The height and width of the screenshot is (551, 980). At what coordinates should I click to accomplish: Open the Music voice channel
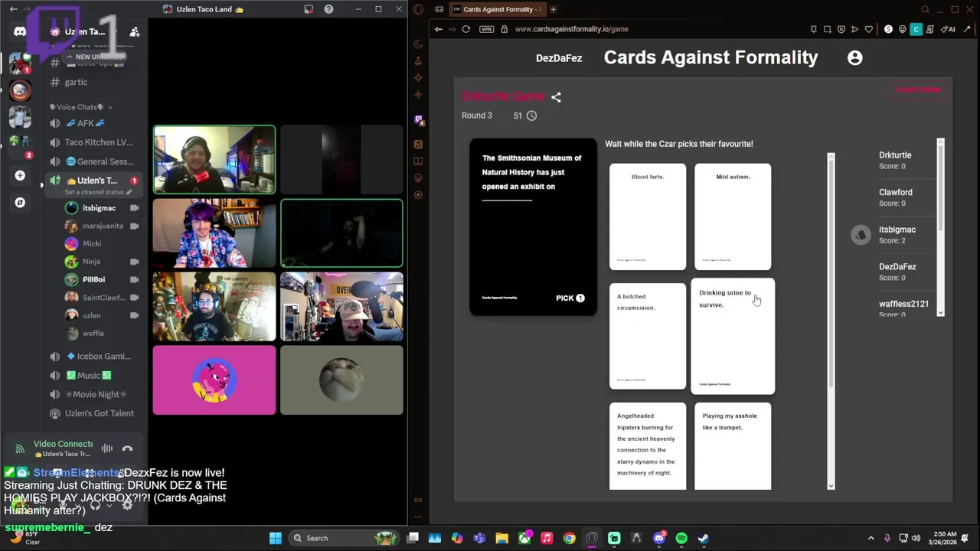click(93, 375)
